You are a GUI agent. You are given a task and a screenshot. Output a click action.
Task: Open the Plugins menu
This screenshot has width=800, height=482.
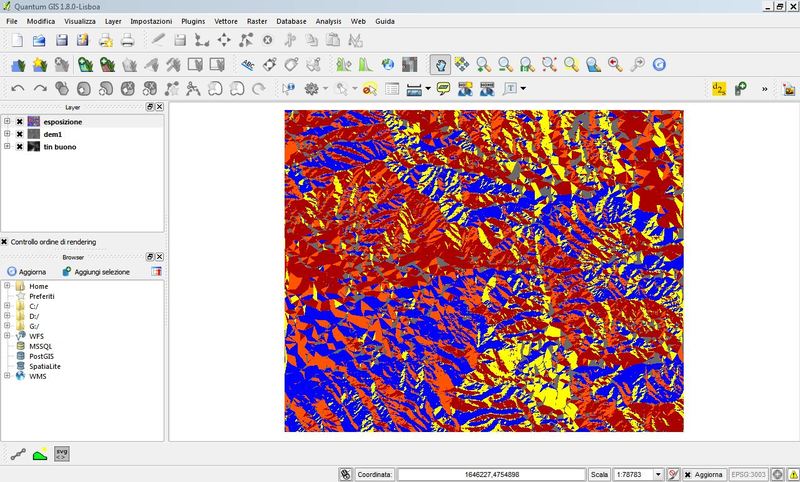click(193, 21)
